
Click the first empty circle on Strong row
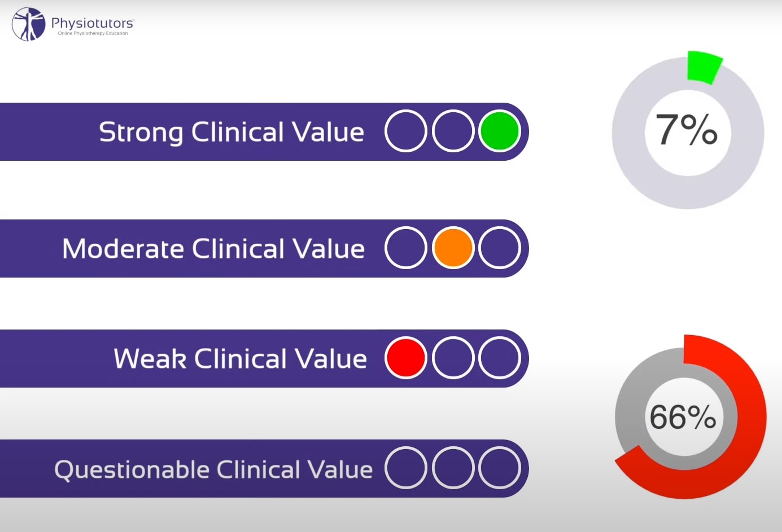click(406, 131)
